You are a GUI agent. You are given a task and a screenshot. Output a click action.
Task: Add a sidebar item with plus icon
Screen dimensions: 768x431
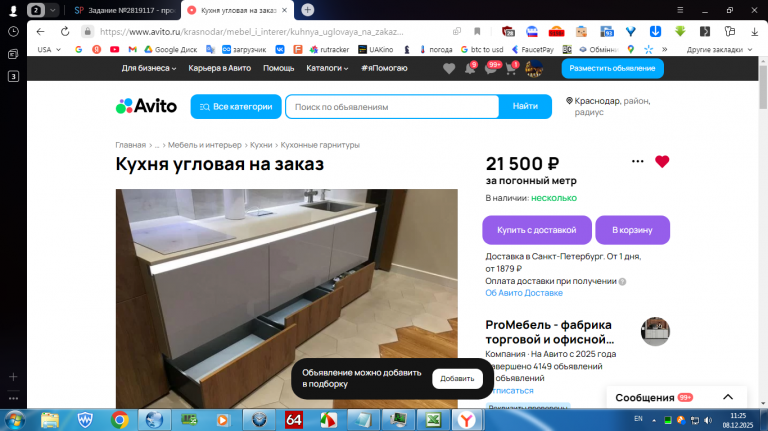13,377
